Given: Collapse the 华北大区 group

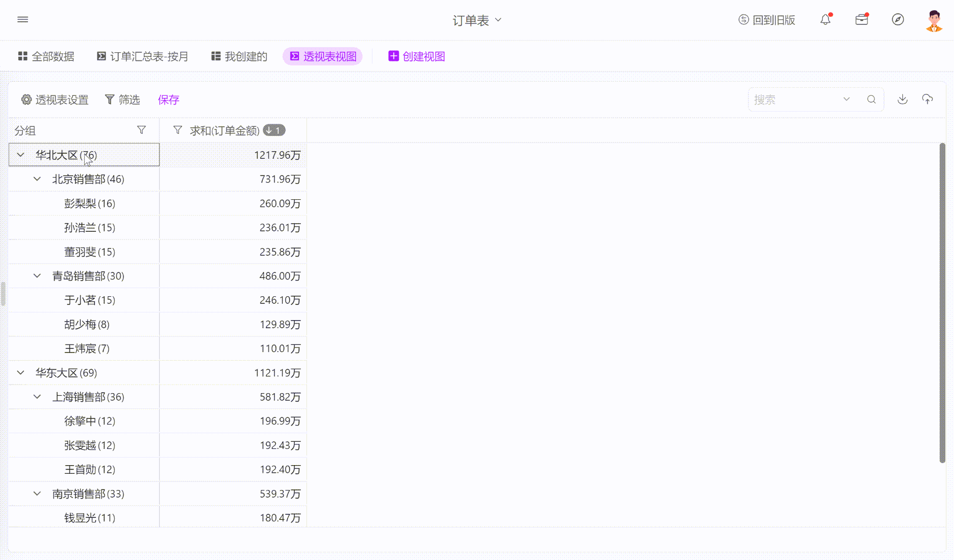Looking at the screenshot, I should tap(21, 155).
